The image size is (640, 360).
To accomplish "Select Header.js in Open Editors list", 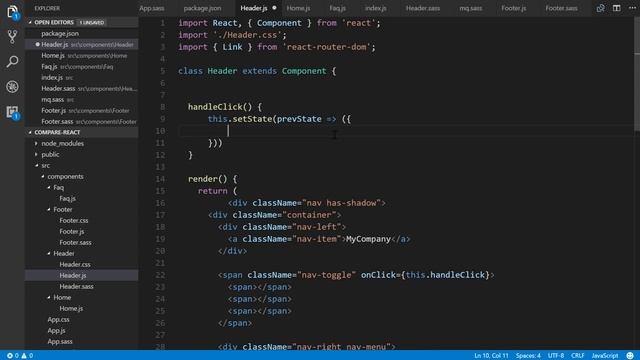I will 82,44.
